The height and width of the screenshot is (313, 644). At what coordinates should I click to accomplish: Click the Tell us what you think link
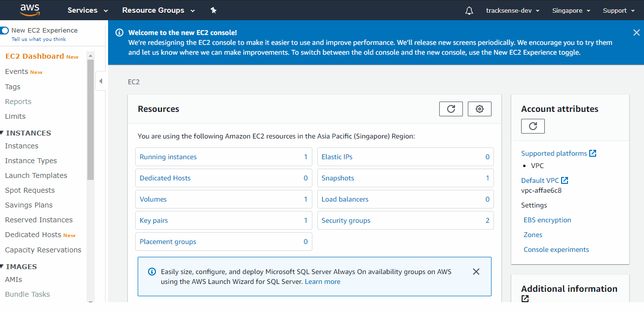[x=39, y=39]
